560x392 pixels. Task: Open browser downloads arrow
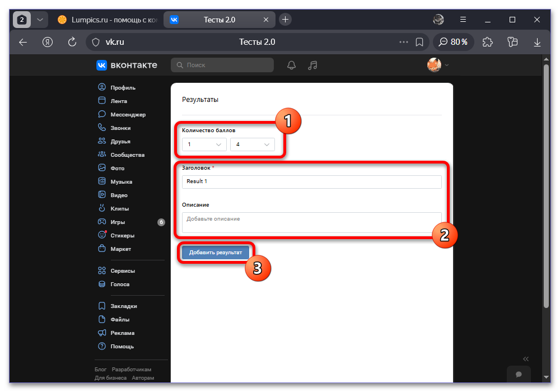coord(537,42)
